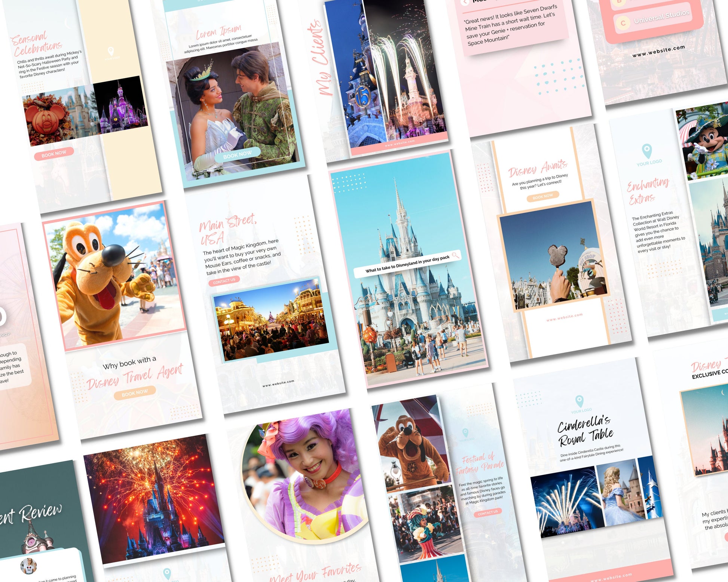Click BOOK NOW on Seasonal Celebrations card
The height and width of the screenshot is (582, 728).
[x=54, y=154]
